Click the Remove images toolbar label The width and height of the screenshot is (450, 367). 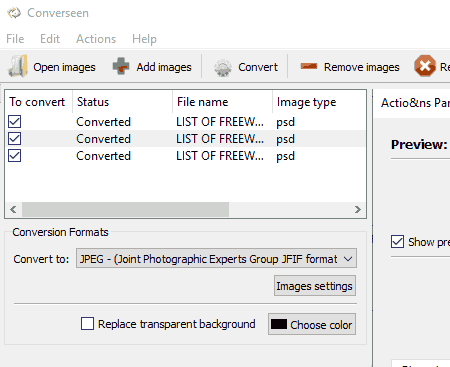(x=362, y=67)
